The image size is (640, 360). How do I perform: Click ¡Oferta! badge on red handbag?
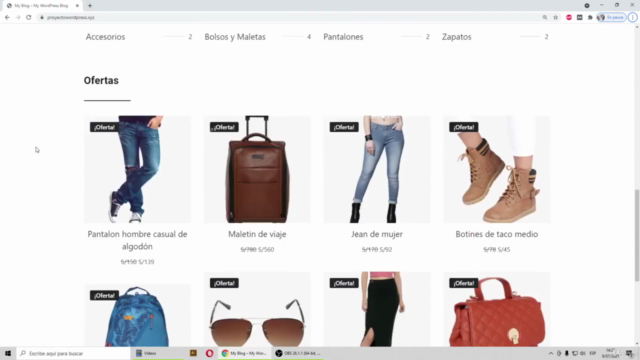[x=464, y=283]
